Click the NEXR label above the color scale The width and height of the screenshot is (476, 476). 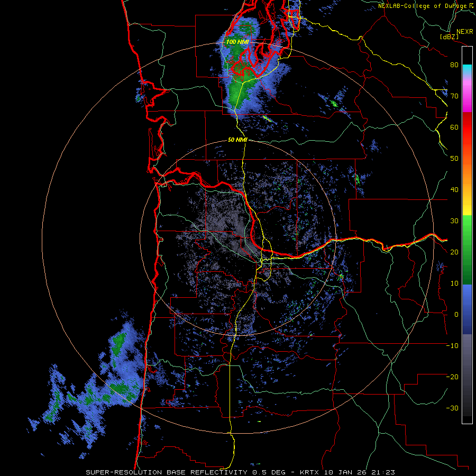[465, 32]
